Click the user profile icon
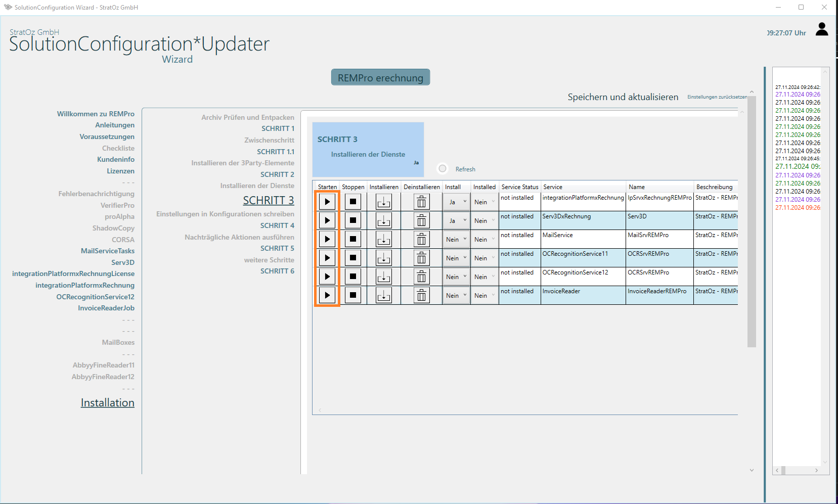This screenshot has width=838, height=504. click(822, 30)
